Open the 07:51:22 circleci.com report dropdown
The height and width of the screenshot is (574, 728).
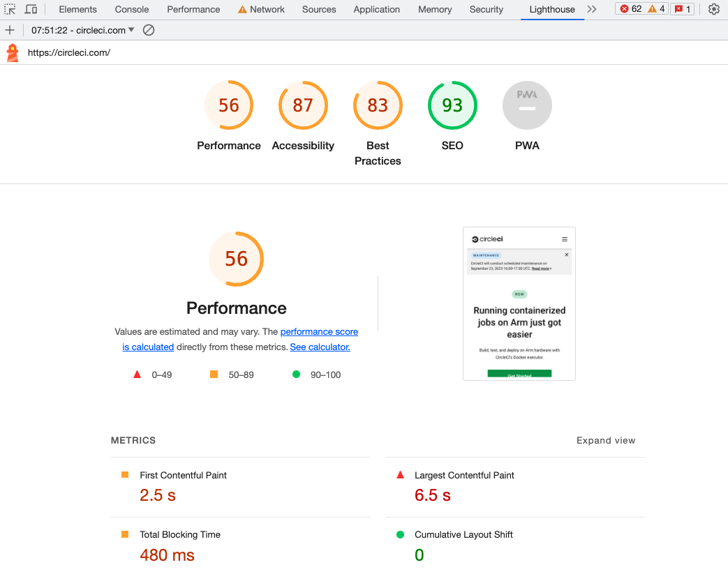click(80, 30)
